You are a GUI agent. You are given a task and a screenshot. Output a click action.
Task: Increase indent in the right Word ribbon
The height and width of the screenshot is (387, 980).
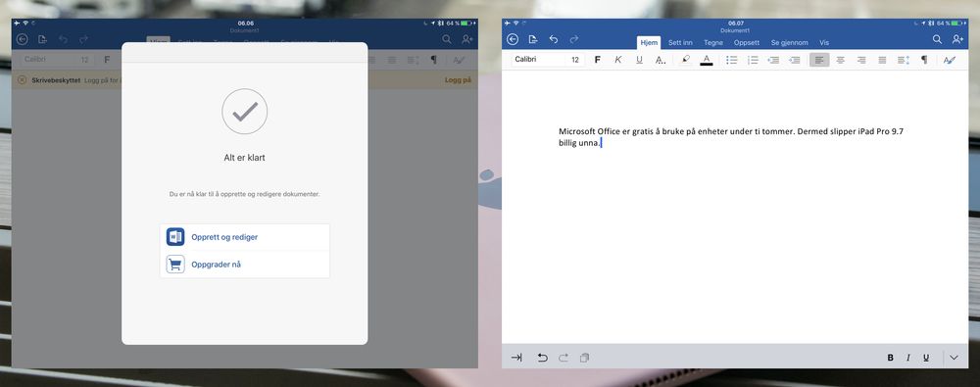[795, 60]
